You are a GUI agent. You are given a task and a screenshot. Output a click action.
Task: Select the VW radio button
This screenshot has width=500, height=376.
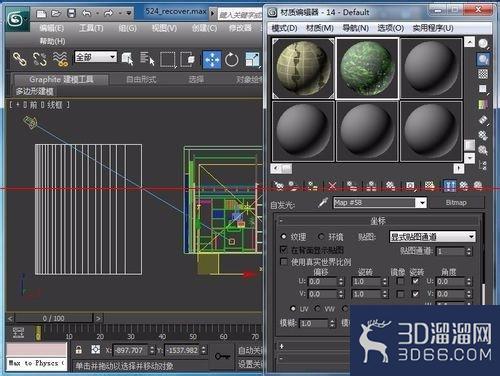tap(317, 308)
